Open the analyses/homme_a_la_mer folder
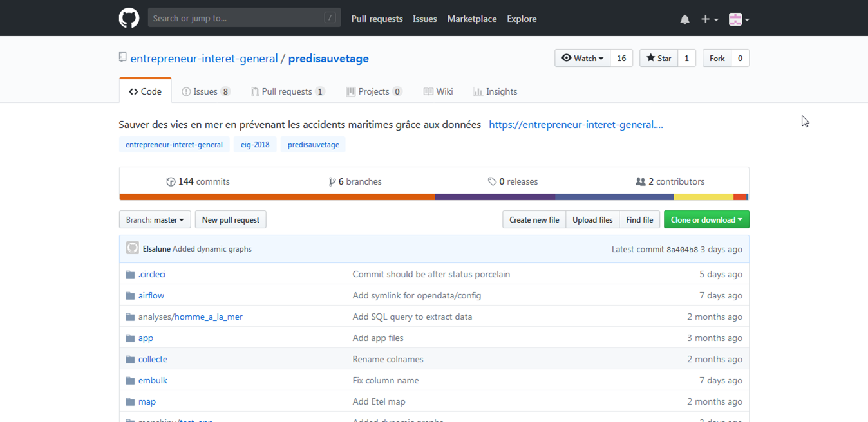868x422 pixels. [190, 316]
